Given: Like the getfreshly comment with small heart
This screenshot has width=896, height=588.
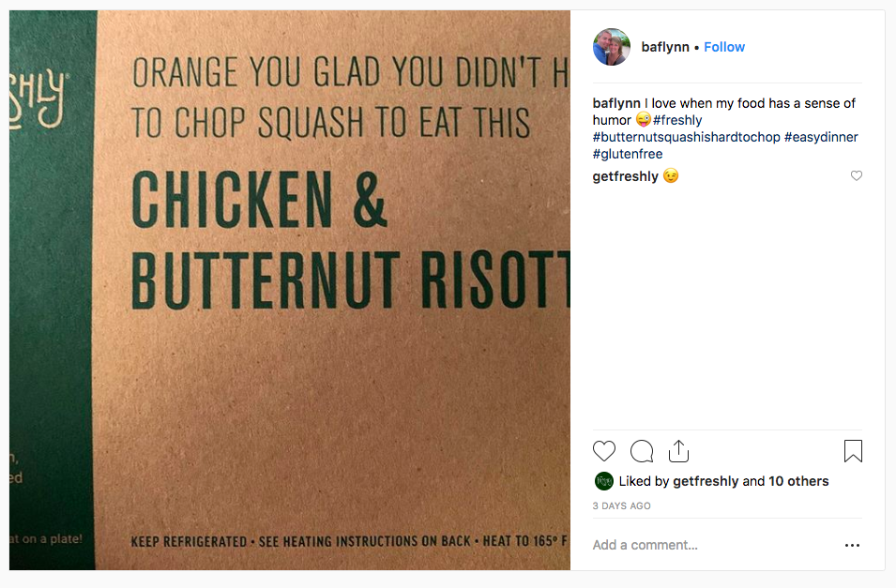Looking at the screenshot, I should pos(856,176).
